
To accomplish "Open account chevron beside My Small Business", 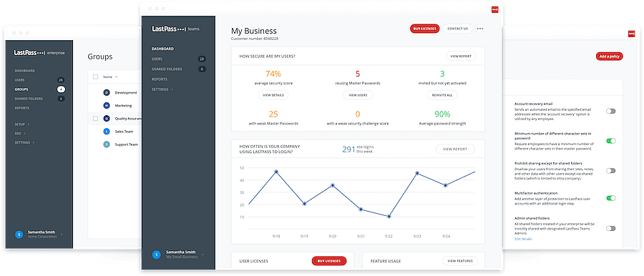I will click(x=203, y=255).
